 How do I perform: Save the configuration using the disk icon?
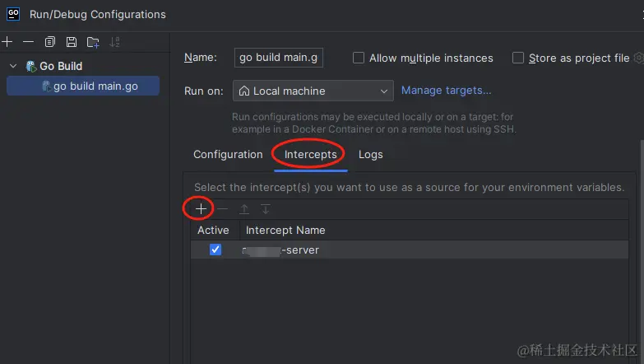click(72, 42)
